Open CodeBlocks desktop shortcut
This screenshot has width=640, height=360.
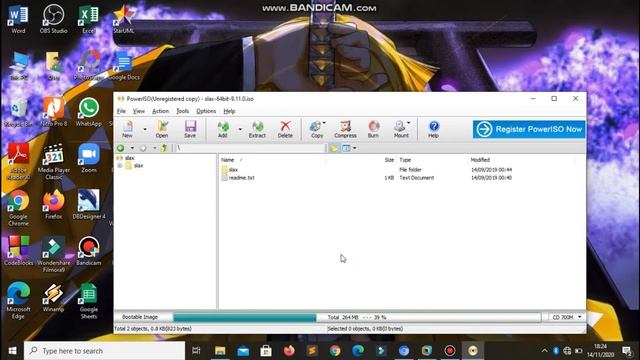click(x=18, y=251)
